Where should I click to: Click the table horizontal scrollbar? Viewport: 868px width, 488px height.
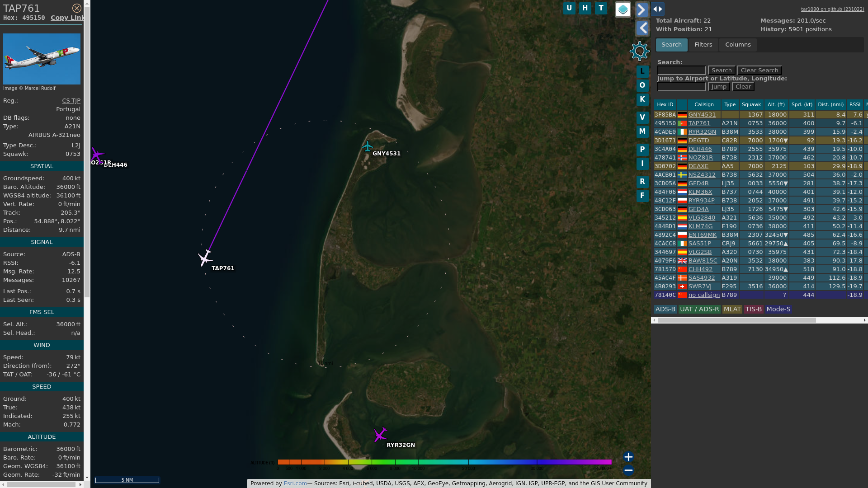pos(736,320)
